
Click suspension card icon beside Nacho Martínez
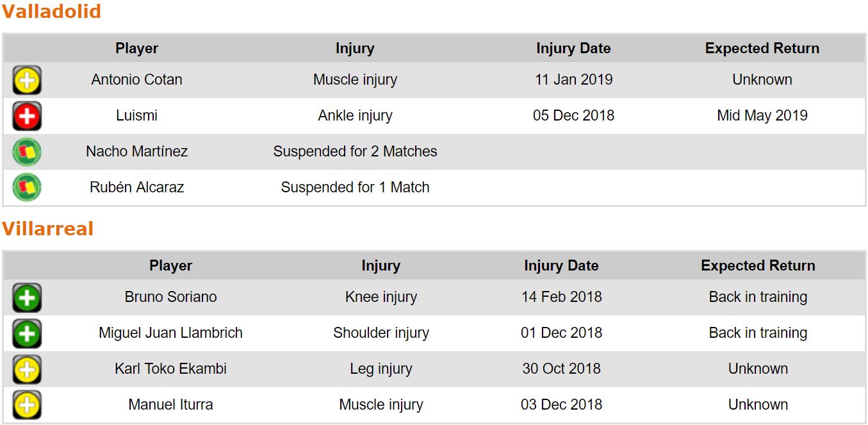point(27,153)
